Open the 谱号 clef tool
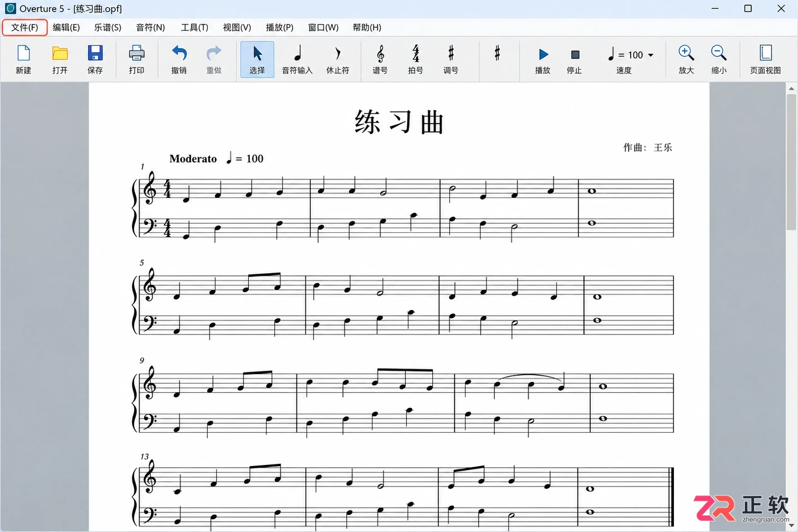The width and height of the screenshot is (798, 532). pos(380,59)
